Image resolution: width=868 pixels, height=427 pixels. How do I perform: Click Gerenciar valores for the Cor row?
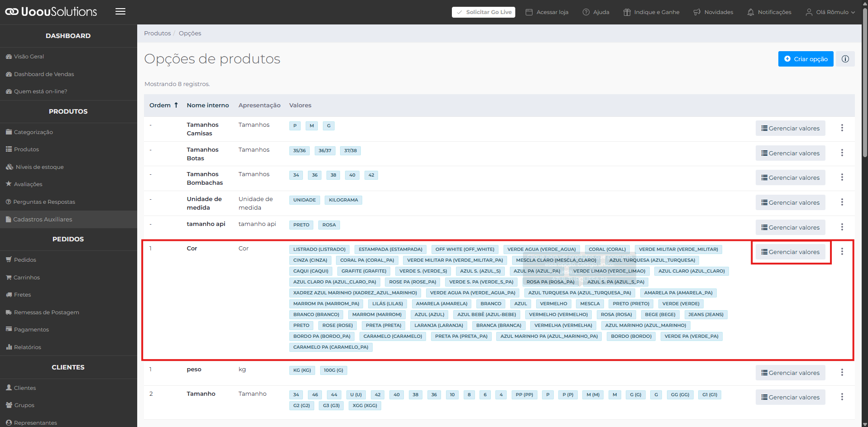point(791,252)
